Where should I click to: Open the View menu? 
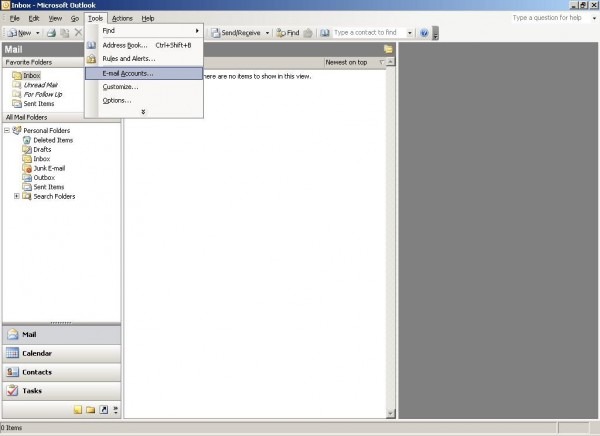(55, 18)
